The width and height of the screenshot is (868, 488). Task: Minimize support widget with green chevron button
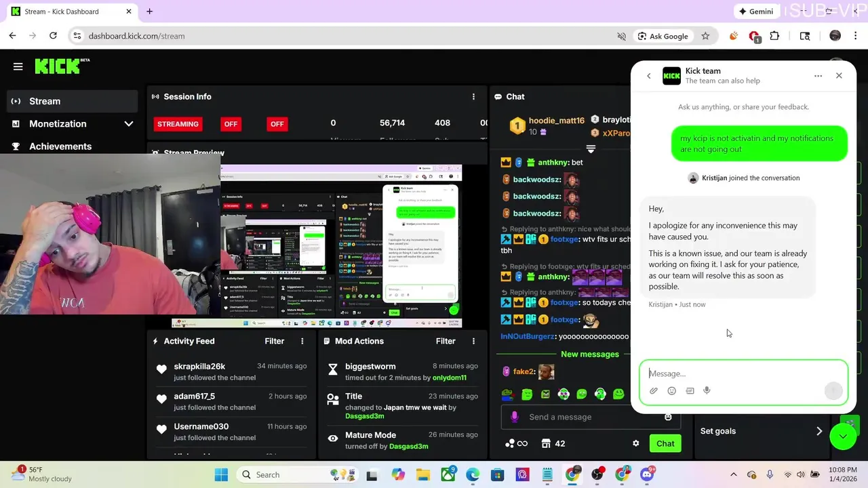click(843, 436)
